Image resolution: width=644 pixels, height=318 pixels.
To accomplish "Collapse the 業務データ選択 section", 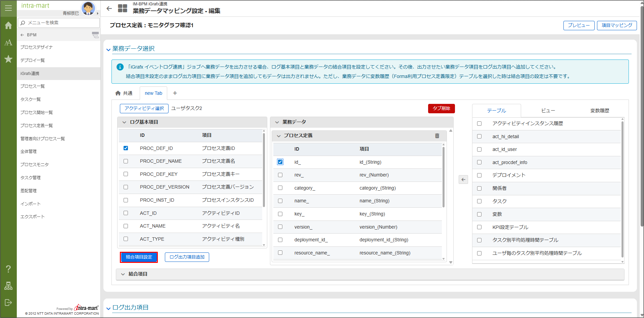I will pyautogui.click(x=108, y=49).
